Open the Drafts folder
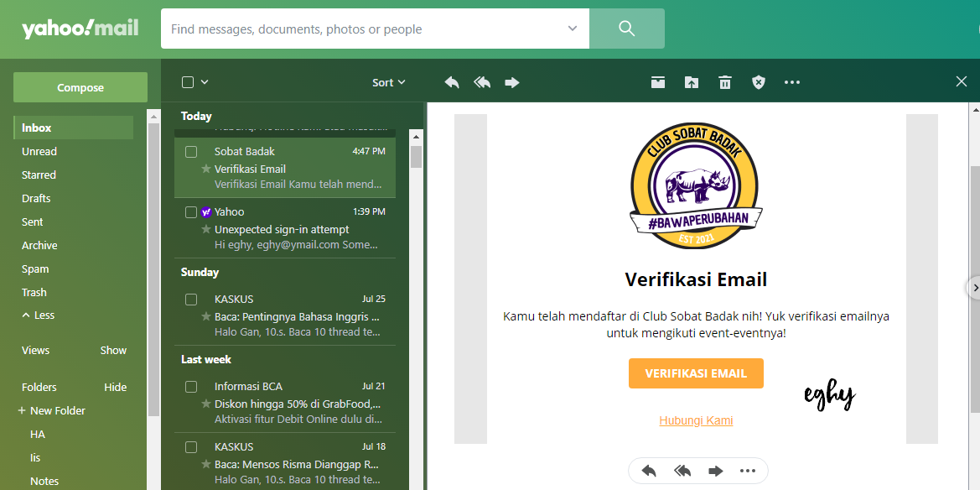The image size is (980, 490). 36,198
